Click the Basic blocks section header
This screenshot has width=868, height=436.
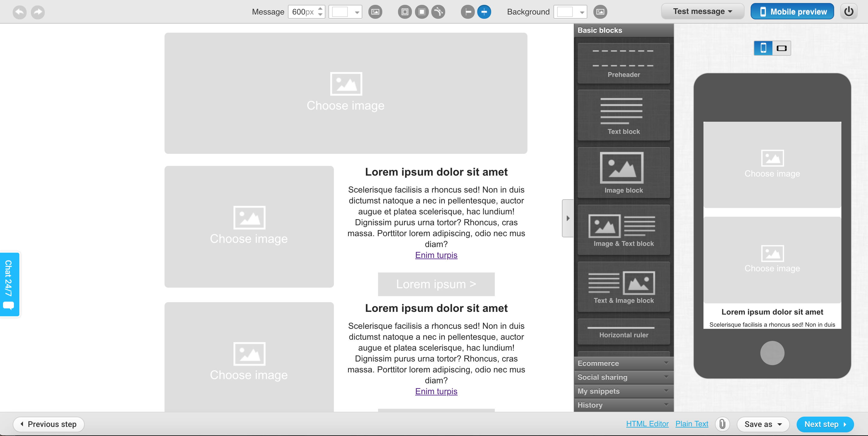[624, 30]
